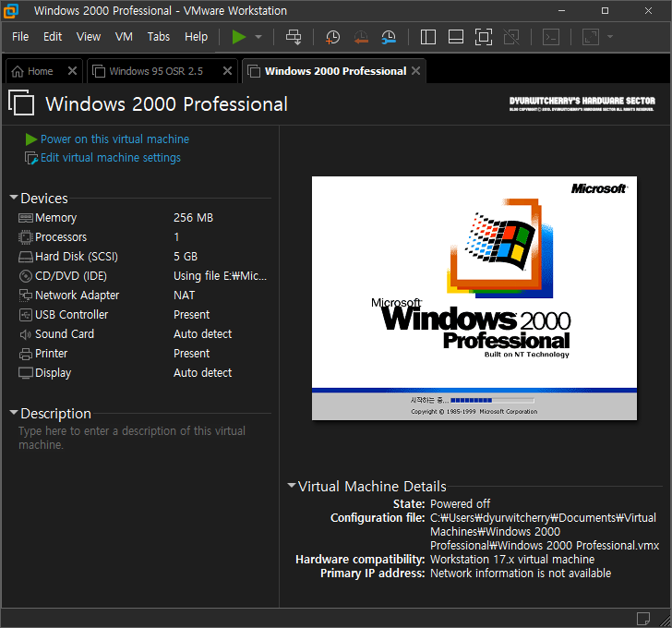Enter full screen mode icon
672x628 pixels.
[x=484, y=37]
